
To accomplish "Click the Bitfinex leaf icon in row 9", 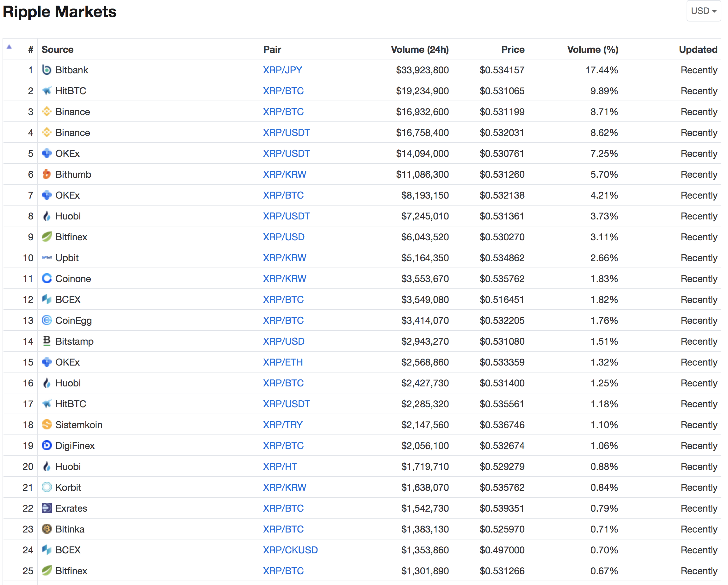I will tap(46, 237).
